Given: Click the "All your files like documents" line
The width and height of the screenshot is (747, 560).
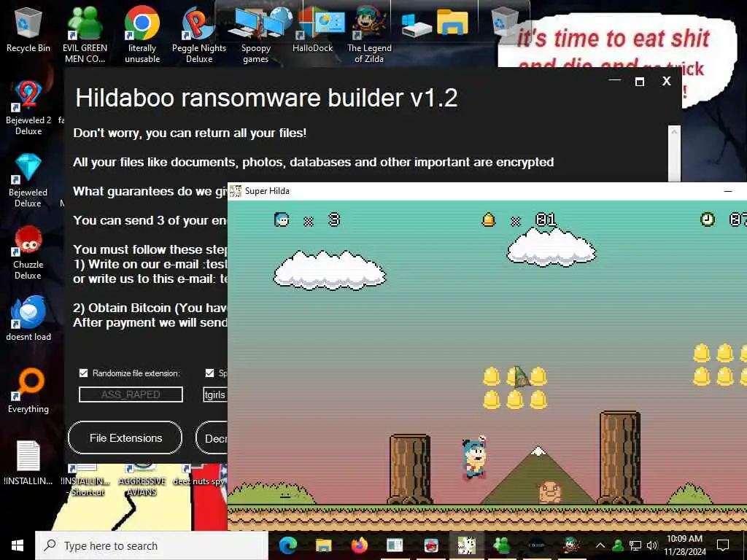Looking at the screenshot, I should pyautogui.click(x=313, y=162).
